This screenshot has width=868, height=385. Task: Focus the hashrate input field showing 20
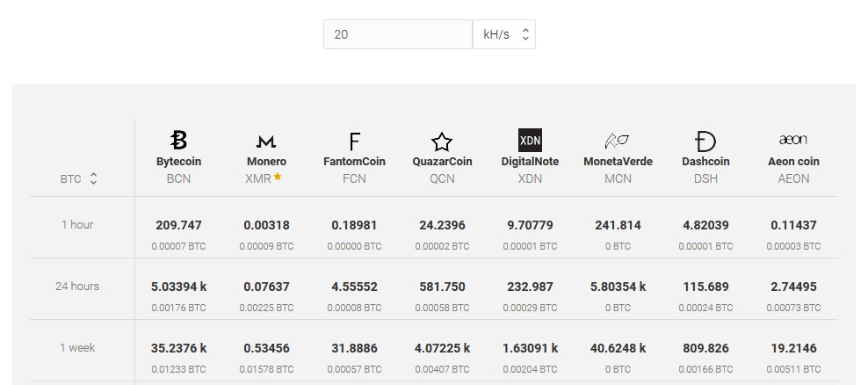pyautogui.click(x=398, y=34)
